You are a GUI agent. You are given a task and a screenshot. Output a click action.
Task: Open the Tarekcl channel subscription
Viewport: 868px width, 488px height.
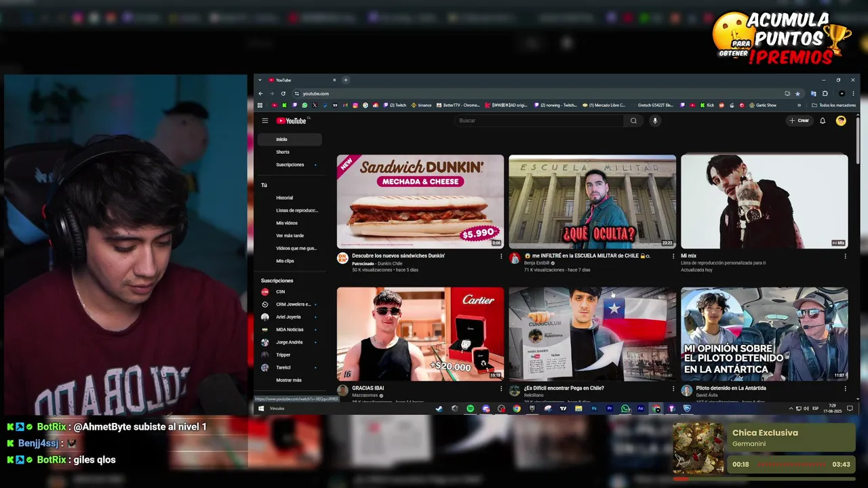tap(290, 367)
